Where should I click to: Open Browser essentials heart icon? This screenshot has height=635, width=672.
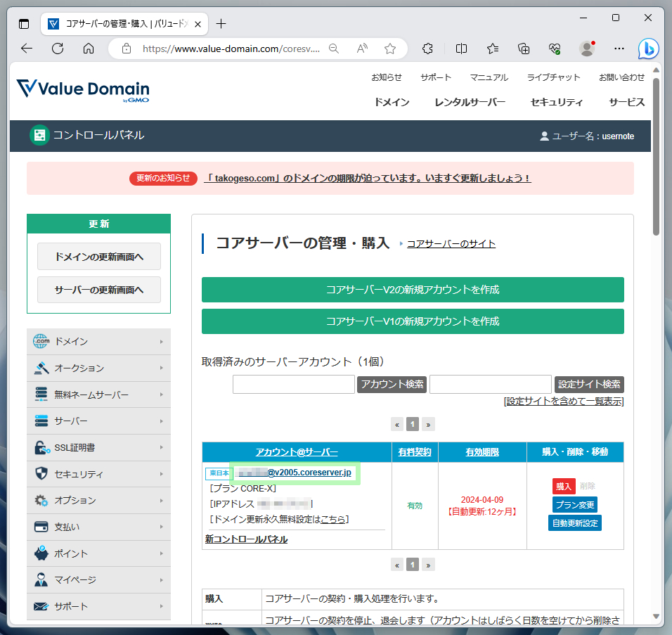[x=555, y=49]
